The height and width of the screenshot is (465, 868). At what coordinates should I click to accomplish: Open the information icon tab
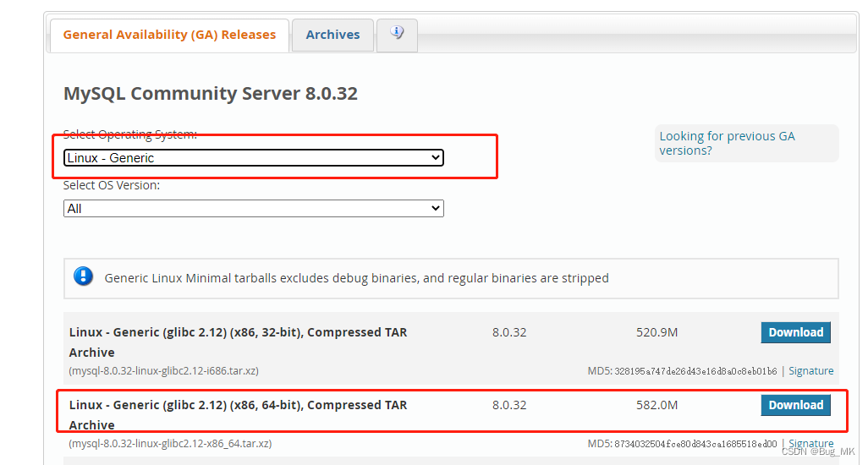point(397,35)
